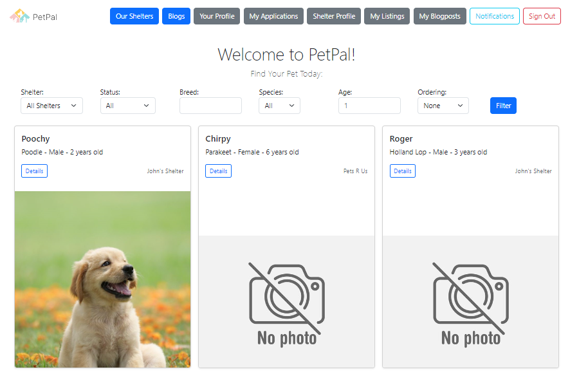Apply filters with the Filter button
The height and width of the screenshot is (374, 588).
pos(503,106)
